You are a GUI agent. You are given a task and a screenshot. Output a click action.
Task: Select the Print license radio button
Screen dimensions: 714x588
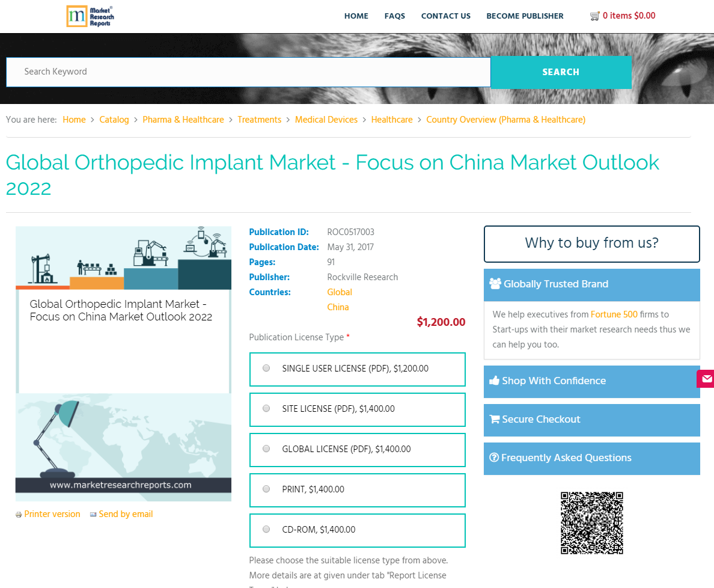[266, 489]
